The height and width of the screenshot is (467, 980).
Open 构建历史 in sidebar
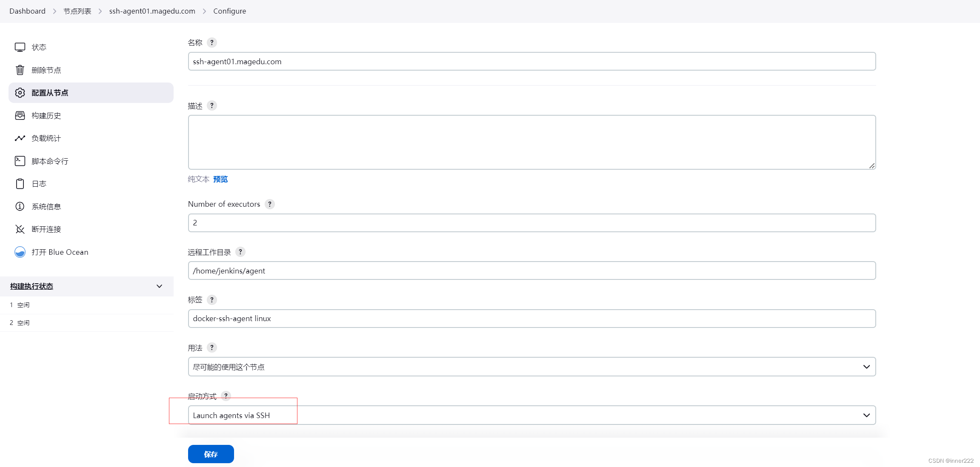pyautogui.click(x=91, y=115)
